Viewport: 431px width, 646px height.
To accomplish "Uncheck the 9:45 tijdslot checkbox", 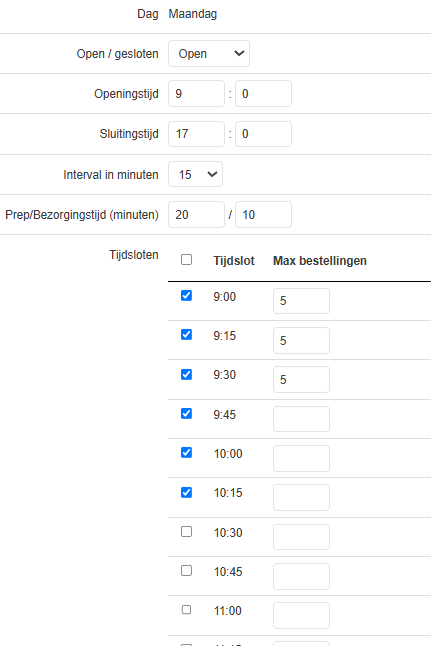I will pos(186,413).
